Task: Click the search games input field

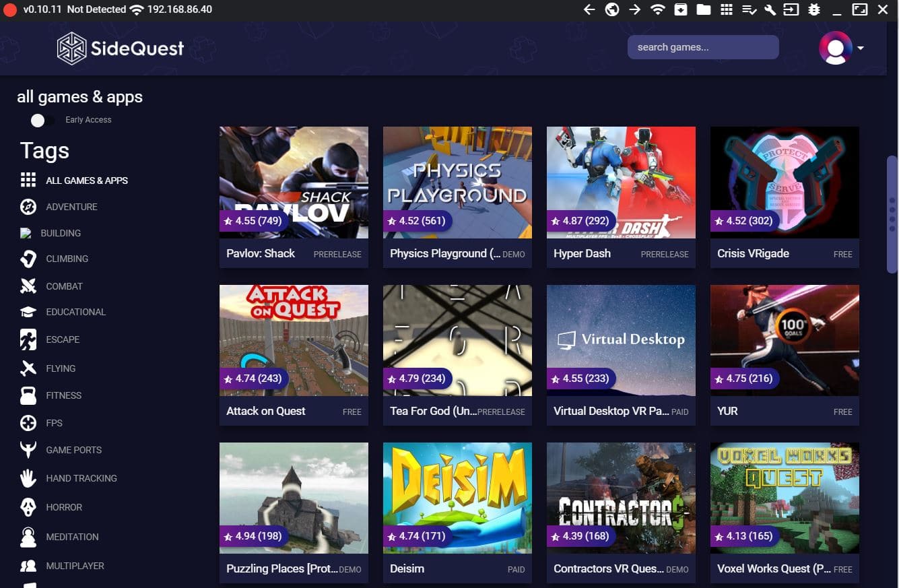Action: click(702, 47)
